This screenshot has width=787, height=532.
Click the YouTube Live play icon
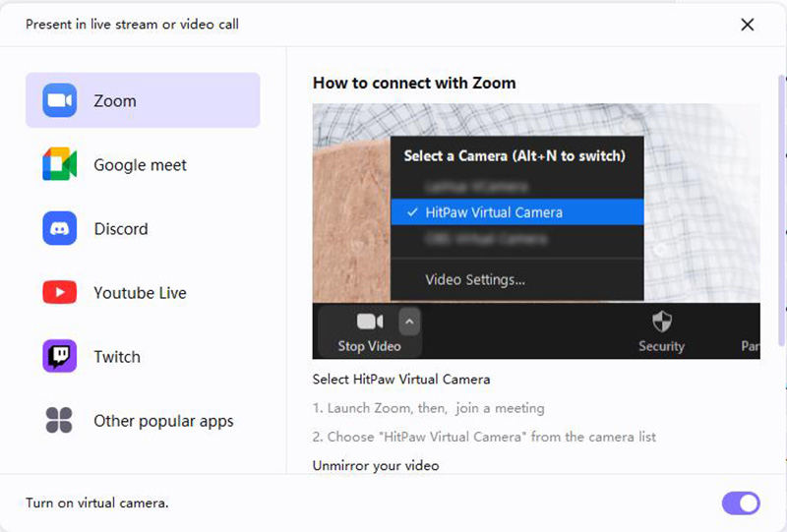click(59, 292)
